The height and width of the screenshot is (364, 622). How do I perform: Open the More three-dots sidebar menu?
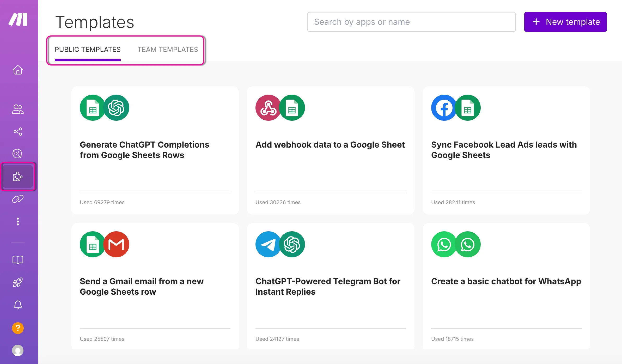(18, 221)
